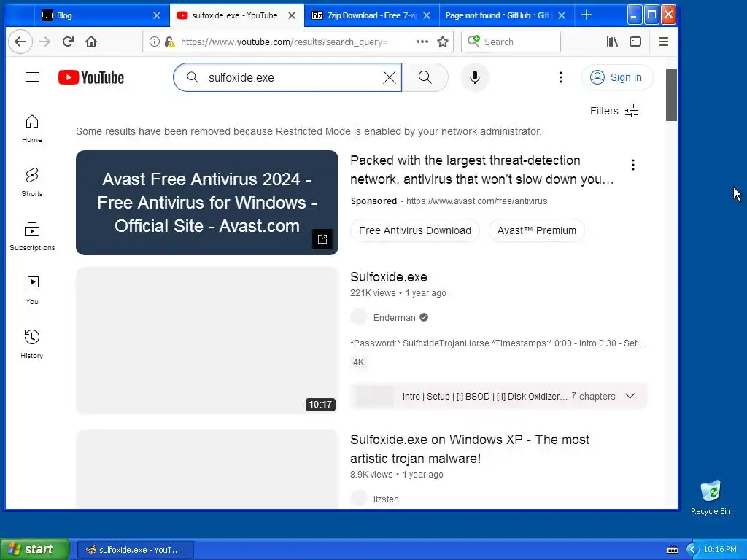Expand the 7 chapters chevron
Image resolution: width=747 pixels, height=560 pixels.
point(630,396)
